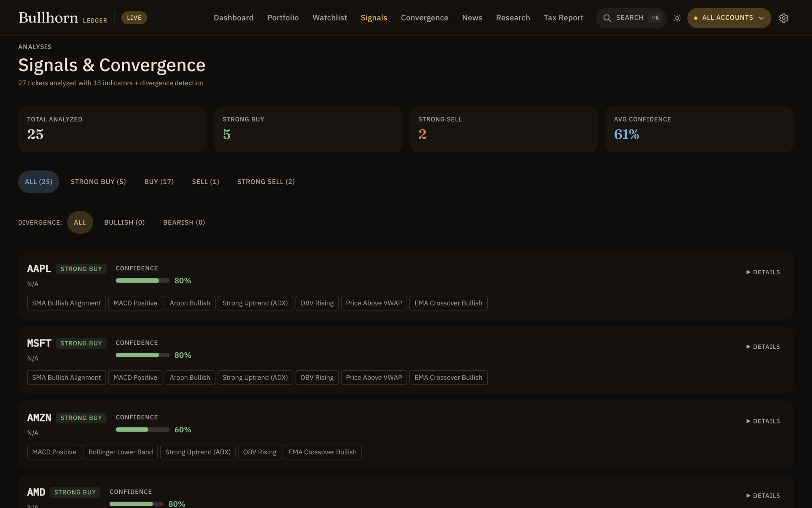Click the AMZN confidence progress bar
This screenshot has height=508, width=812.
[143, 429]
